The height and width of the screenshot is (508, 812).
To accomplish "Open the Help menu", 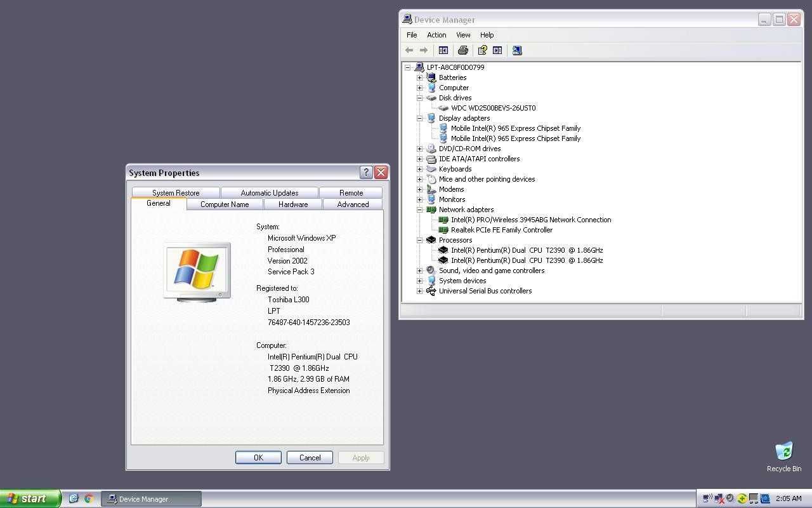I will [x=487, y=35].
